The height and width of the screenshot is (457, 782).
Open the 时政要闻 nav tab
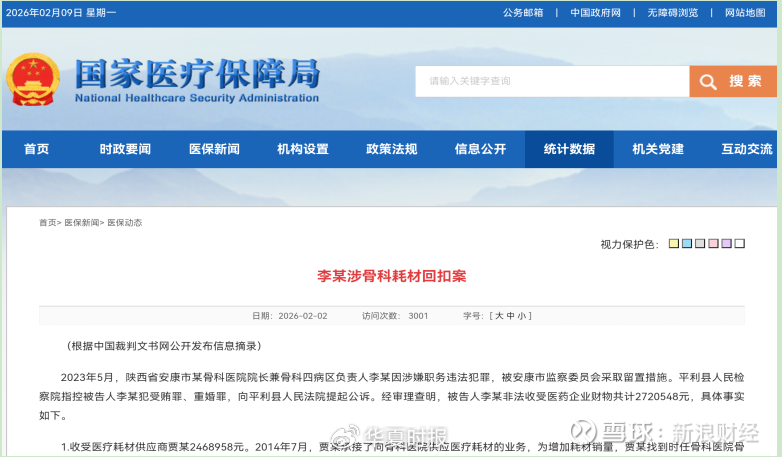point(125,149)
